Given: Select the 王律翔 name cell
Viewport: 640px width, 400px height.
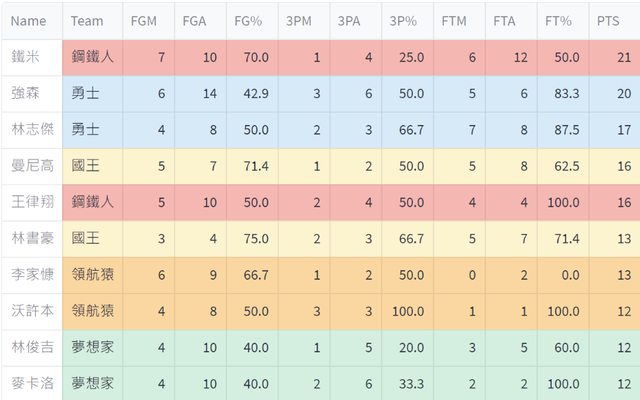Looking at the screenshot, I should 32,202.
